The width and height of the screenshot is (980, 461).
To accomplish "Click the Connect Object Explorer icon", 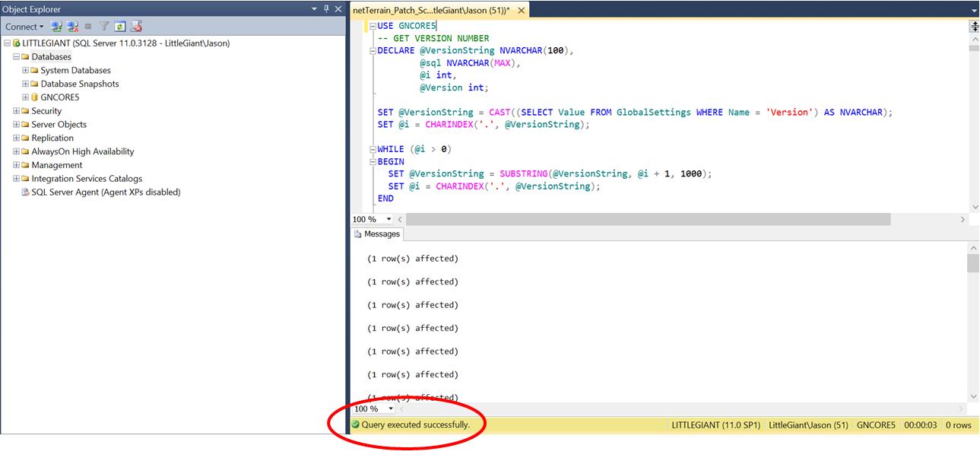I will point(56,27).
